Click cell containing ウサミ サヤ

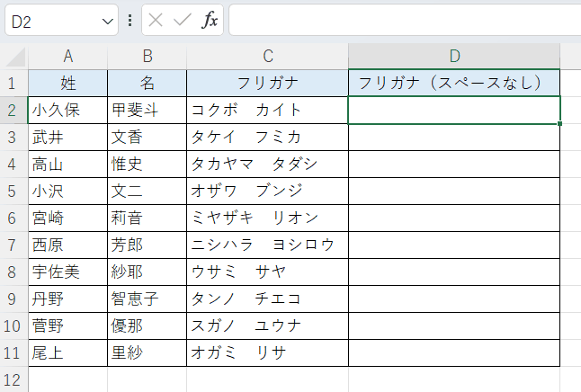click(267, 272)
